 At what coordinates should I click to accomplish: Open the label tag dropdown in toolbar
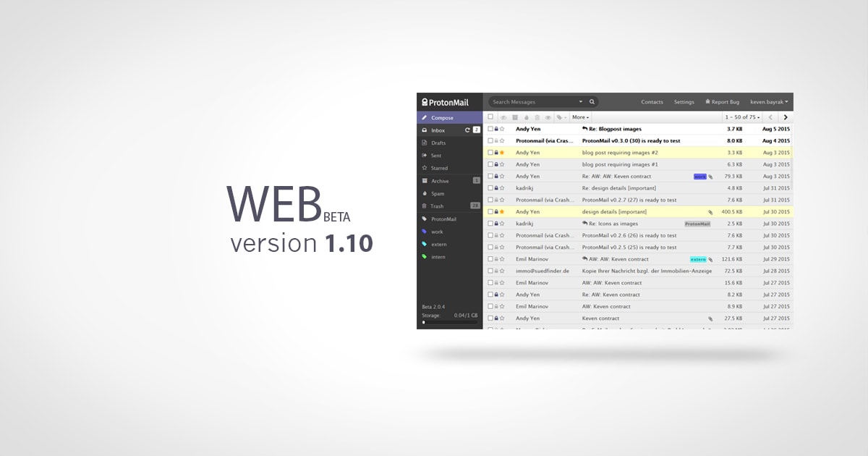pos(562,117)
